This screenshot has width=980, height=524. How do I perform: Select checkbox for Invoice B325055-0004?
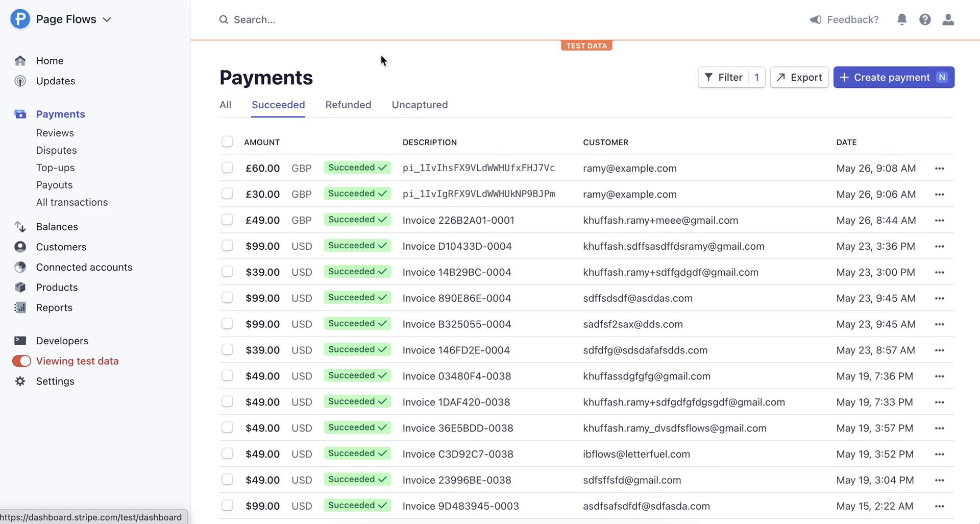click(x=227, y=324)
